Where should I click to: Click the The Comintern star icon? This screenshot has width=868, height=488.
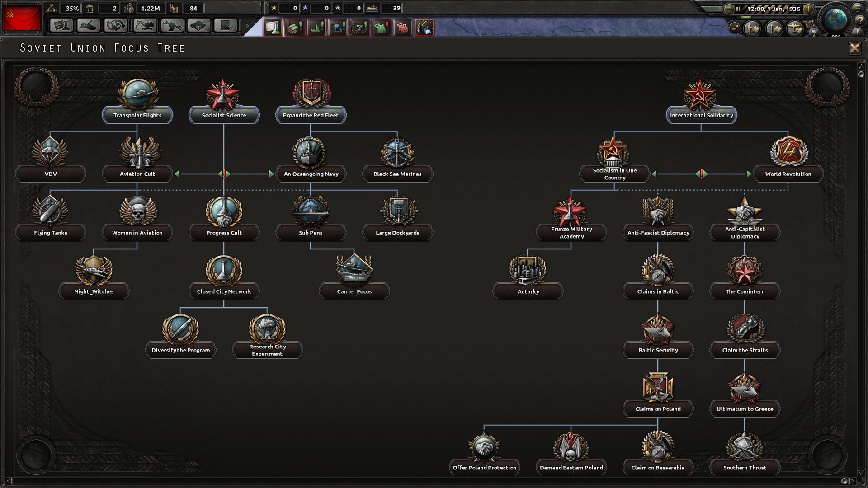tap(745, 269)
